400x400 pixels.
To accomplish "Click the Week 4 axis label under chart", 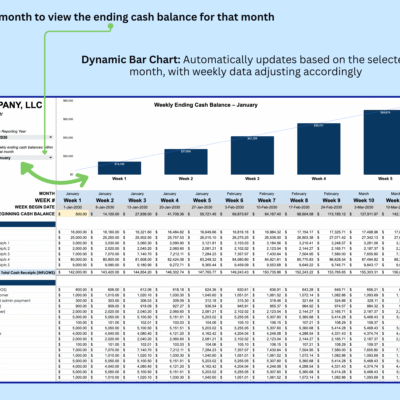I will tap(319, 179).
